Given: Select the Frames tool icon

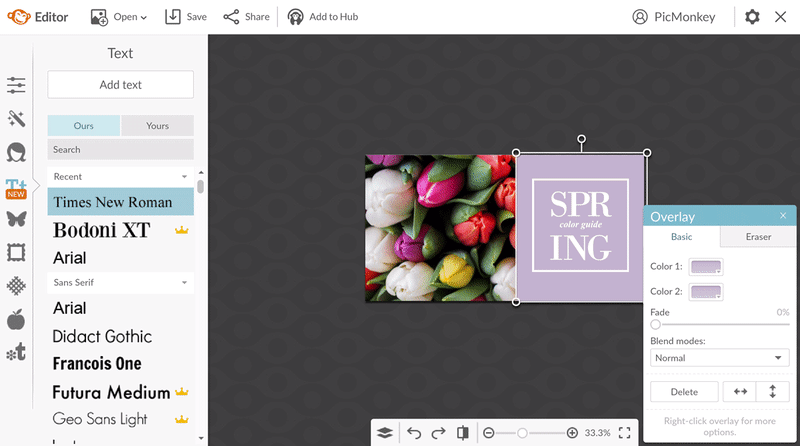Looking at the screenshot, I should click(16, 253).
